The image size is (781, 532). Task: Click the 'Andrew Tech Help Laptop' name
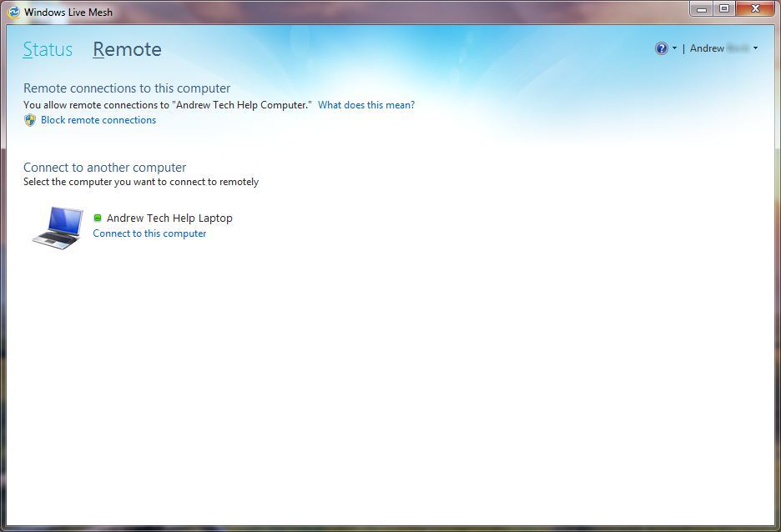coord(169,218)
